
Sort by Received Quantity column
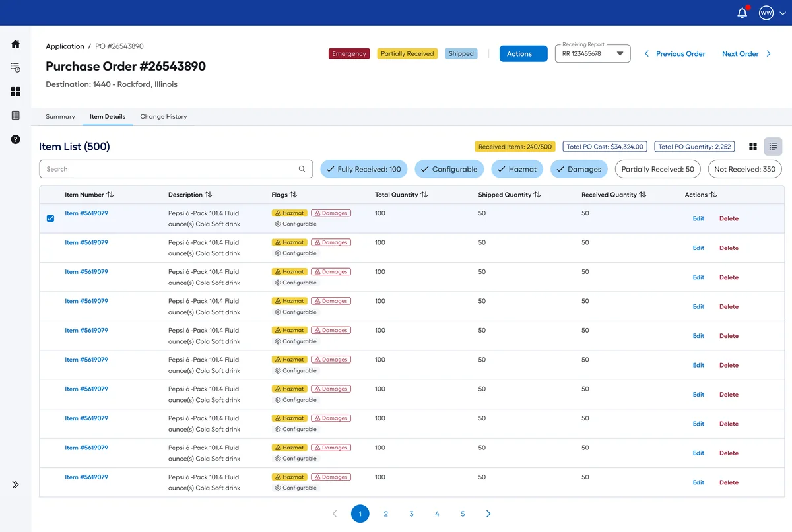[643, 195]
